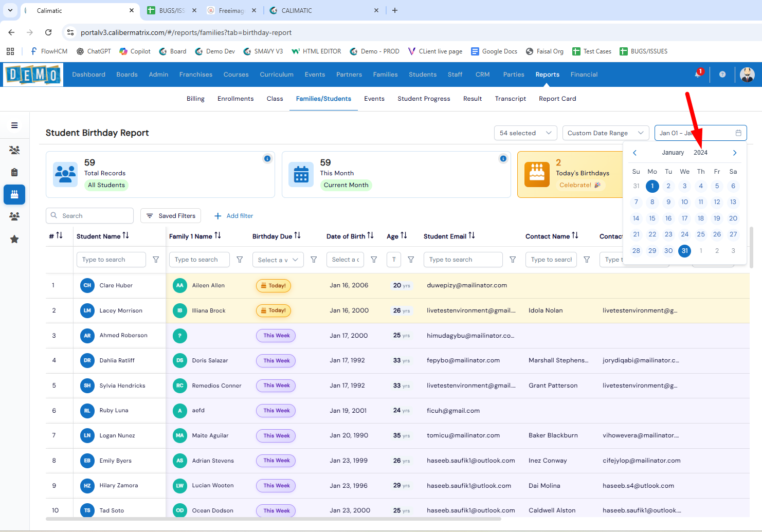The width and height of the screenshot is (762, 532).
Task: Switch to the Enrollments report tab
Action: (235, 99)
